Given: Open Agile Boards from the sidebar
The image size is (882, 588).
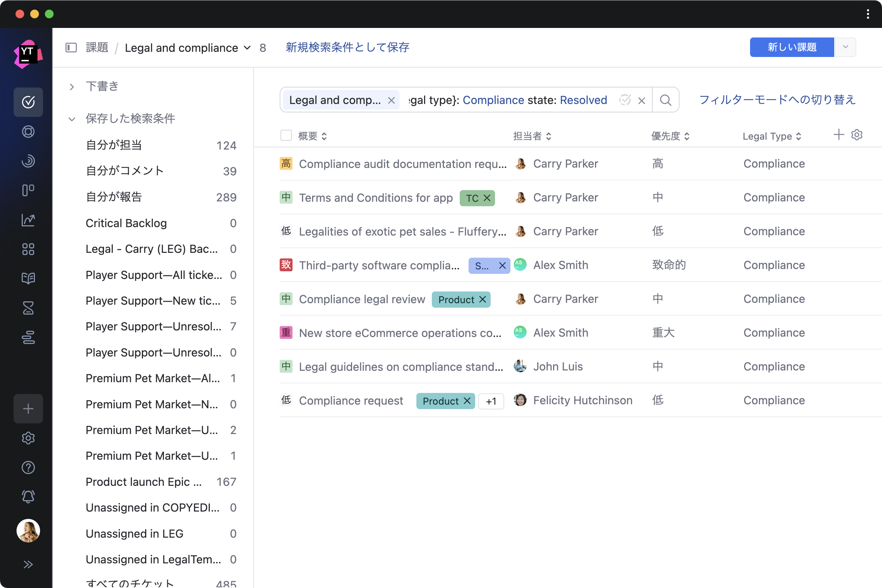Looking at the screenshot, I should (28, 190).
